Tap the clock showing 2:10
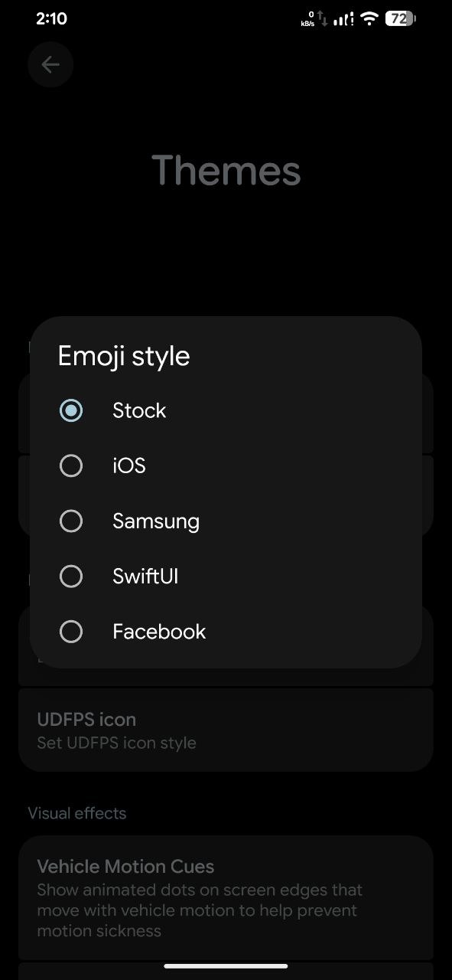This screenshot has height=980, width=452. coord(51,18)
